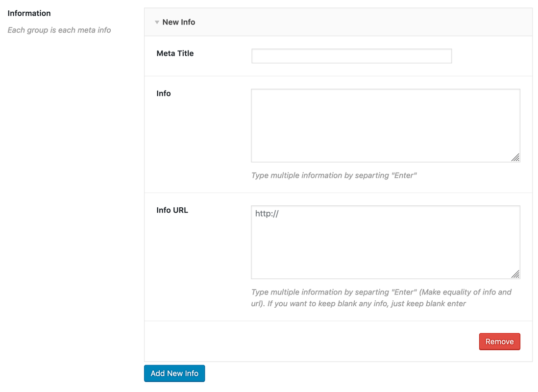Focus the Meta Title text field

[351, 56]
